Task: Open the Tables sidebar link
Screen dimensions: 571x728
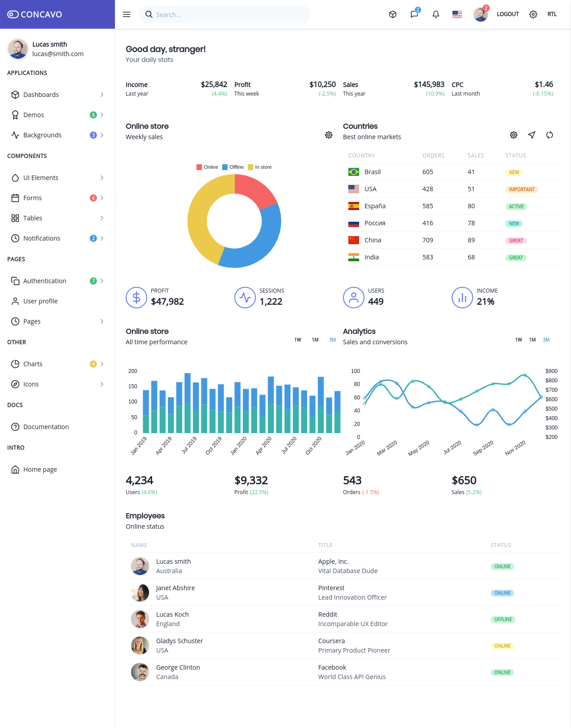Action: click(x=57, y=218)
